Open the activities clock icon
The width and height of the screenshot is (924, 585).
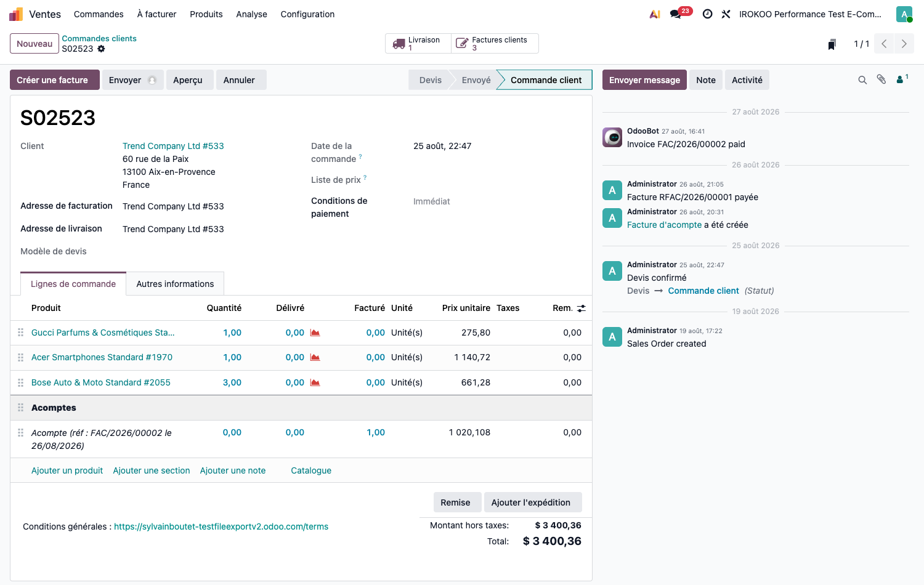pos(708,14)
